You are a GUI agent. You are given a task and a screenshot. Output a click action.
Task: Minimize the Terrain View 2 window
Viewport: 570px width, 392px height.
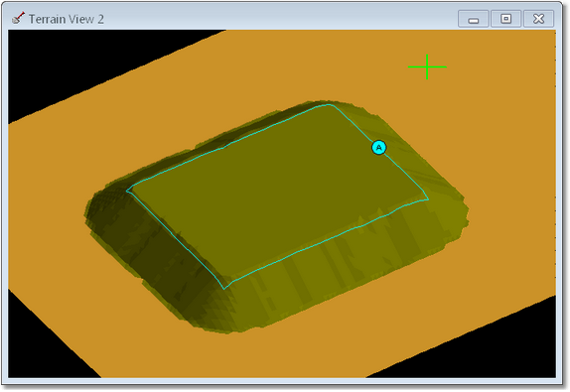coord(473,19)
